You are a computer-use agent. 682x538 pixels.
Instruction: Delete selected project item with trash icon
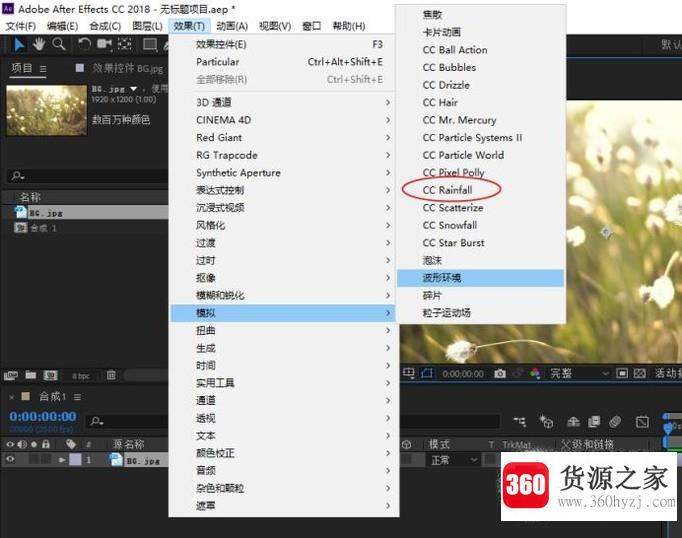pyautogui.click(x=111, y=374)
